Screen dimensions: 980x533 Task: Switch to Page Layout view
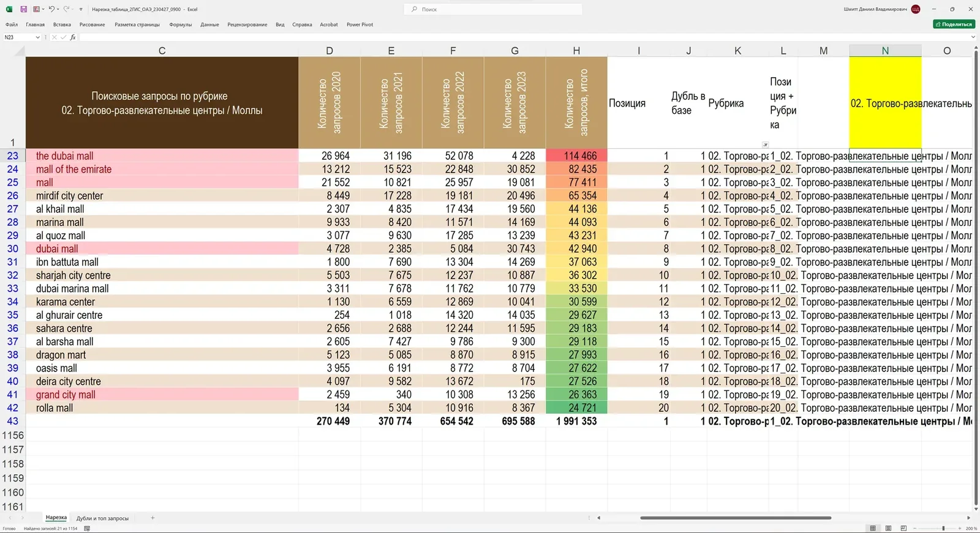click(888, 528)
